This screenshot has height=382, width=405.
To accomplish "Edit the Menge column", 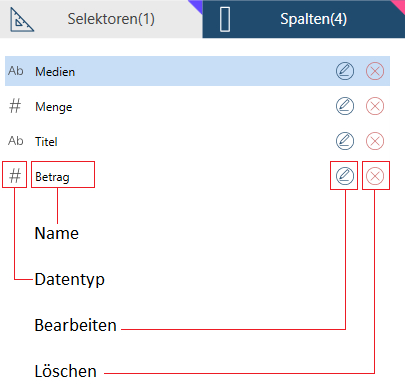I will click(x=345, y=106).
